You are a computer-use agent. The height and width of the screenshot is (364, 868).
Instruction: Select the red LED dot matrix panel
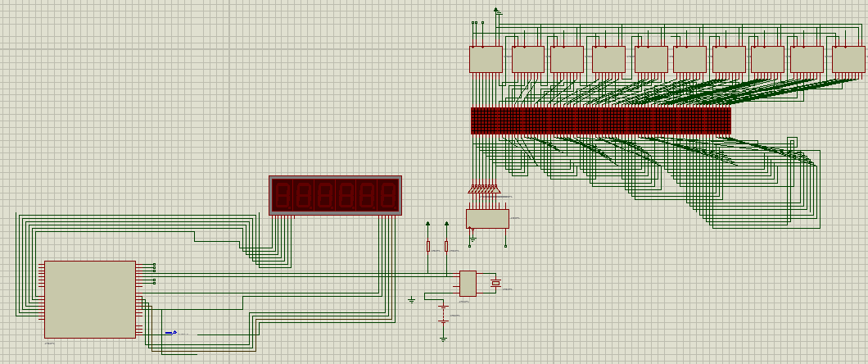pos(600,121)
